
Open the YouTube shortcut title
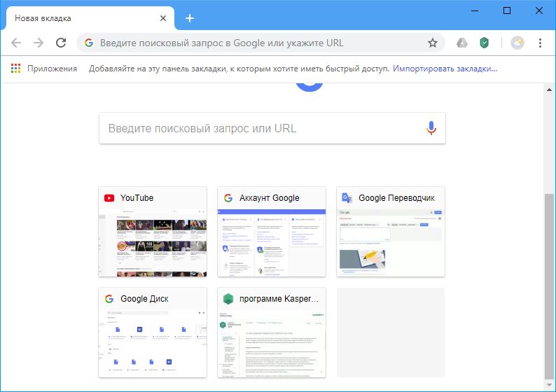pyautogui.click(x=137, y=198)
